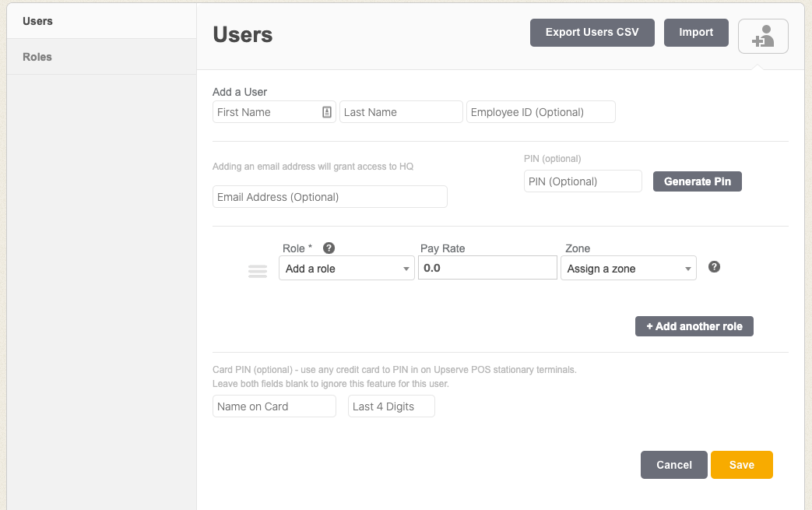Open the Role help tooltip icon

click(x=329, y=248)
